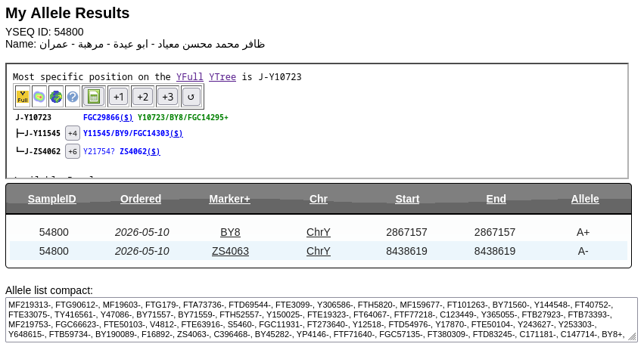This screenshot has height=350, width=644.
Task: Click the A- allele cell
Action: coord(583,251)
